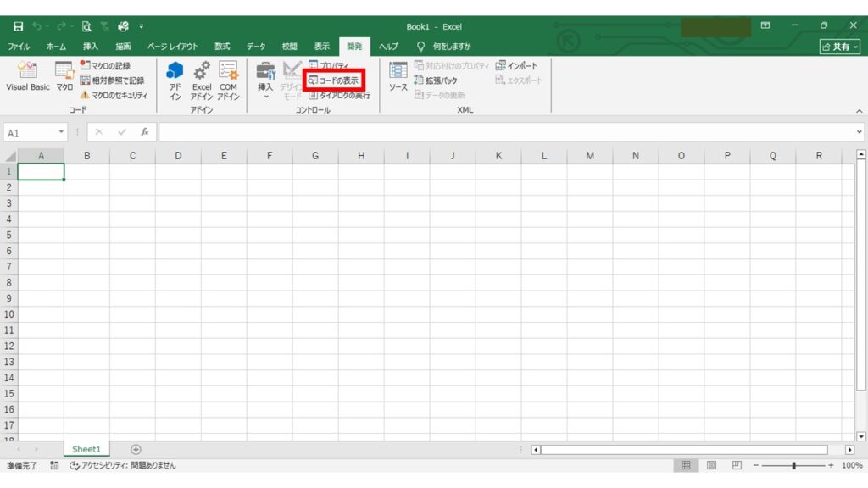Open Excel アドイン gear icon
This screenshot has height=488, width=868.
click(202, 78)
